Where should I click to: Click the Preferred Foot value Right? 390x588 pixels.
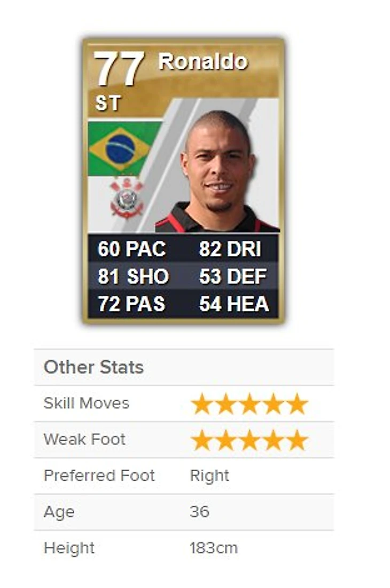point(209,476)
